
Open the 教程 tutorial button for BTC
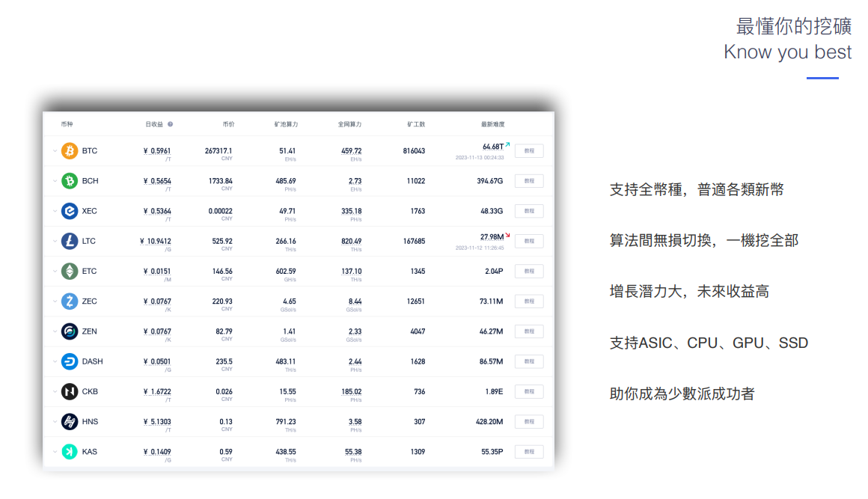529,151
